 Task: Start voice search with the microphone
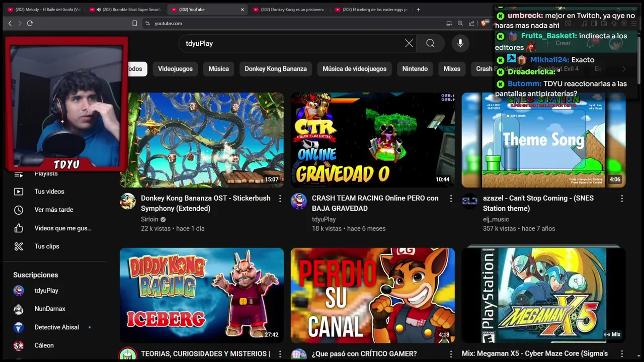coord(460,43)
